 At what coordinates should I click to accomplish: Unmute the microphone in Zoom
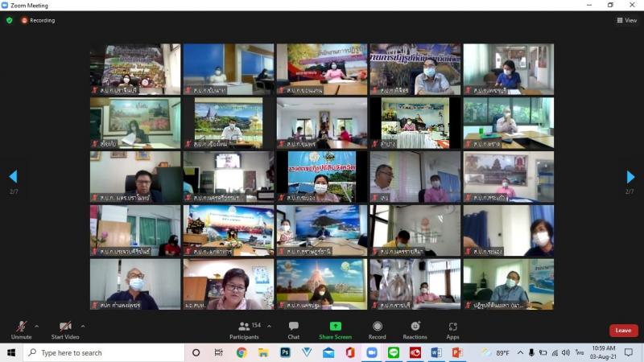tap(22, 330)
